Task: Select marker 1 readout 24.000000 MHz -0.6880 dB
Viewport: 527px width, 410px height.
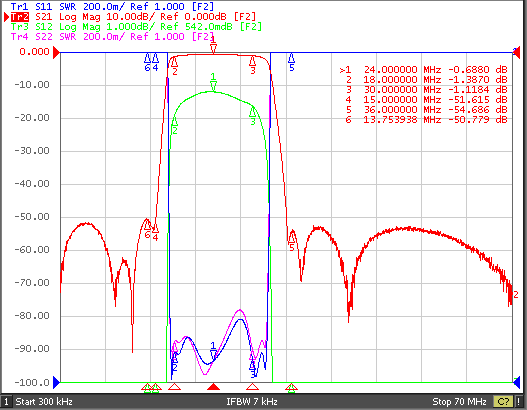Action: (x=423, y=70)
